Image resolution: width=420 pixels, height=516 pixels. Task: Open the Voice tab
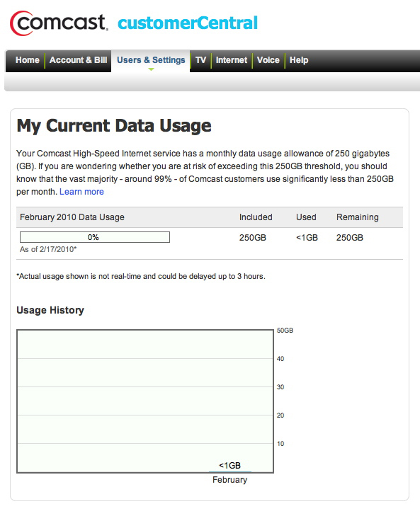click(268, 60)
